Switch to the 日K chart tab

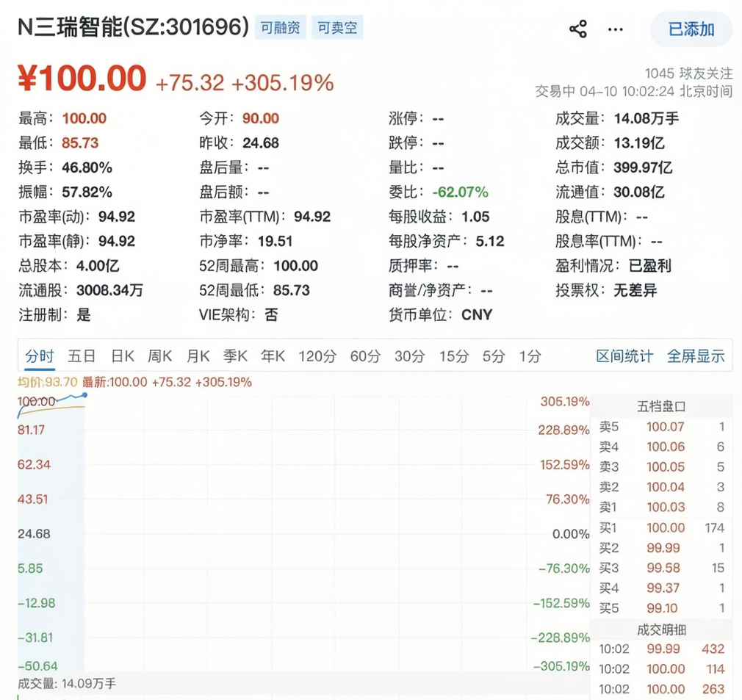(122, 356)
